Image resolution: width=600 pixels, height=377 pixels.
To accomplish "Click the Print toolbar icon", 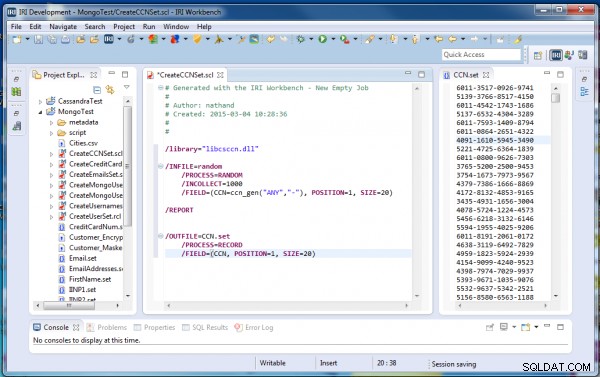I will click(65, 39).
